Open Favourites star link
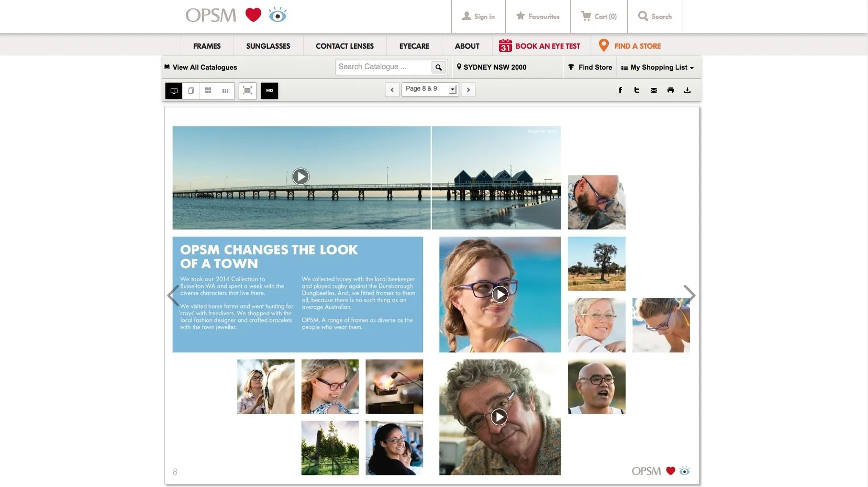 point(538,16)
